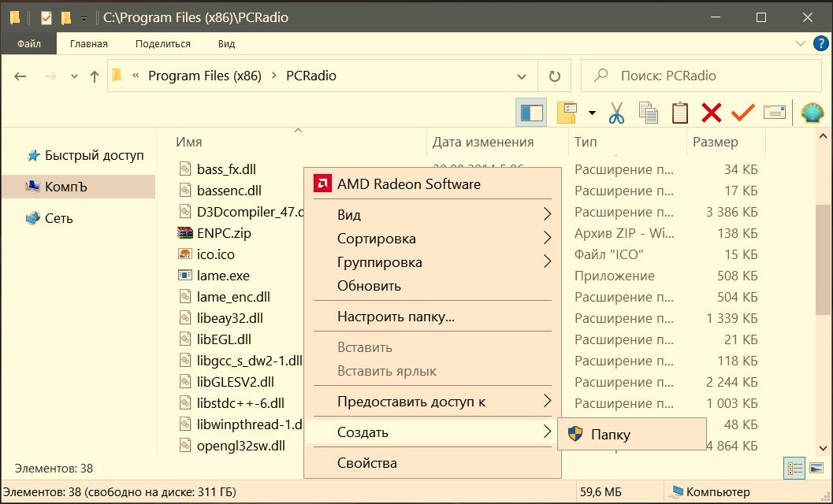The width and height of the screenshot is (833, 504).
Task: Open Customize Quick Access Toolbar dropdown
Action: click(84, 19)
